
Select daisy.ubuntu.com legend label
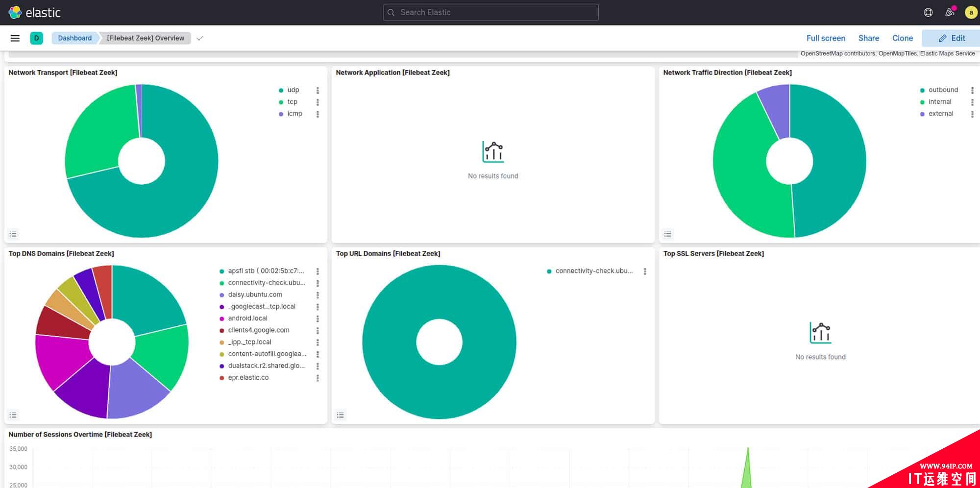255,294
